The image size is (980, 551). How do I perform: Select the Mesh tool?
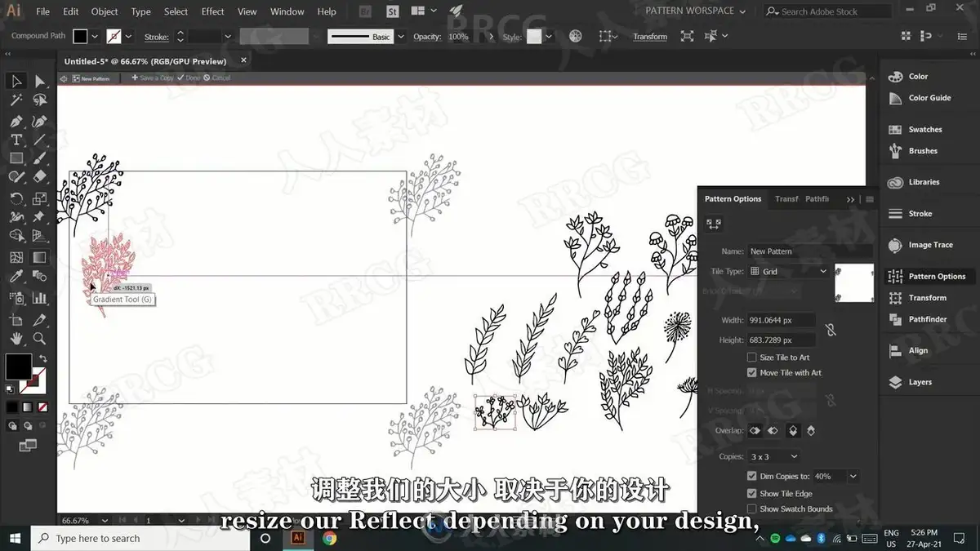point(16,257)
